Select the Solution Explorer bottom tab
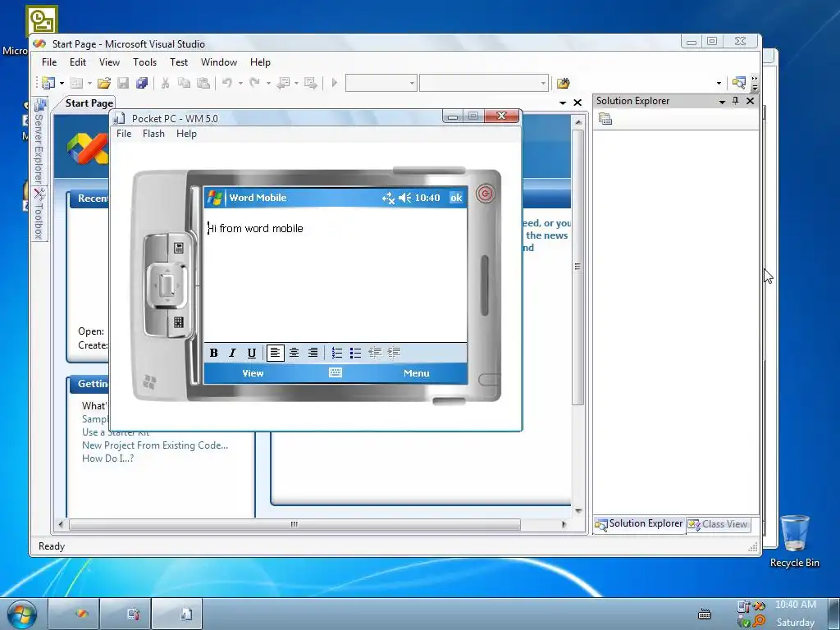The width and height of the screenshot is (840, 630). coord(638,524)
